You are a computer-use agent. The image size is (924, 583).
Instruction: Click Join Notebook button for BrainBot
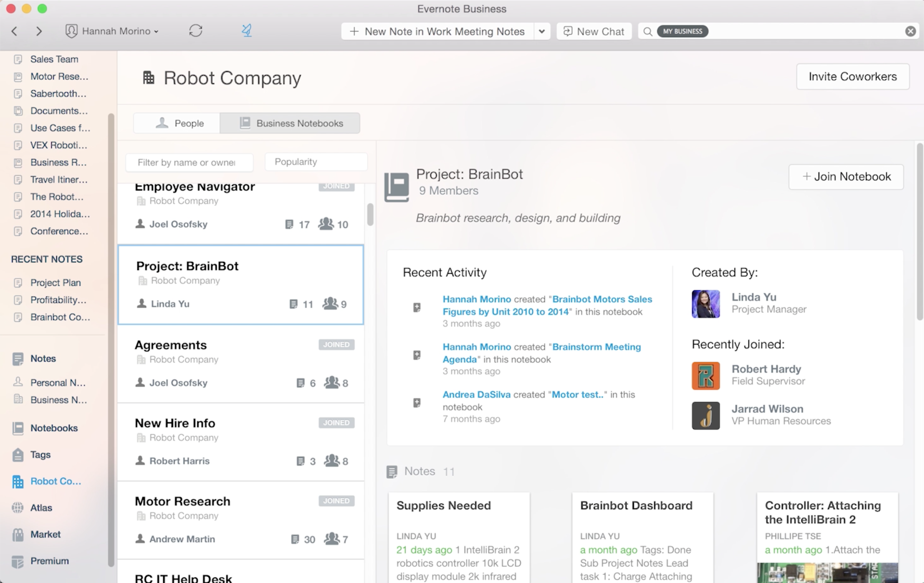pos(847,176)
